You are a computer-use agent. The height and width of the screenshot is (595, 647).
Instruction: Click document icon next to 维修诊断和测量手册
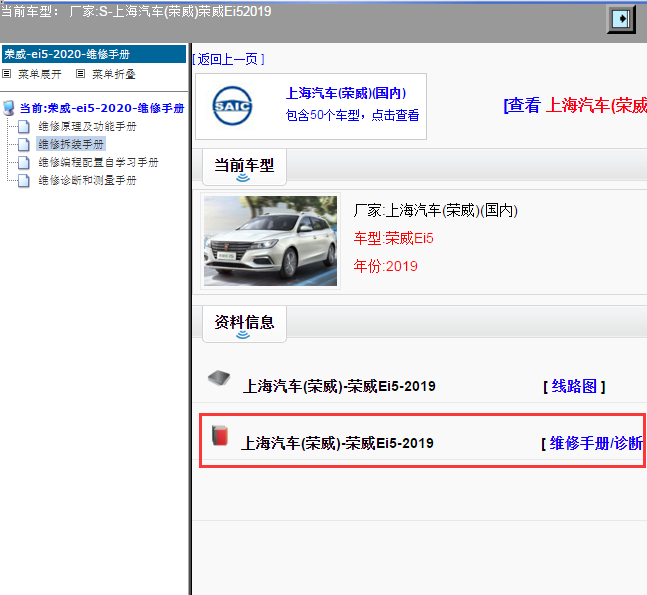(x=24, y=181)
